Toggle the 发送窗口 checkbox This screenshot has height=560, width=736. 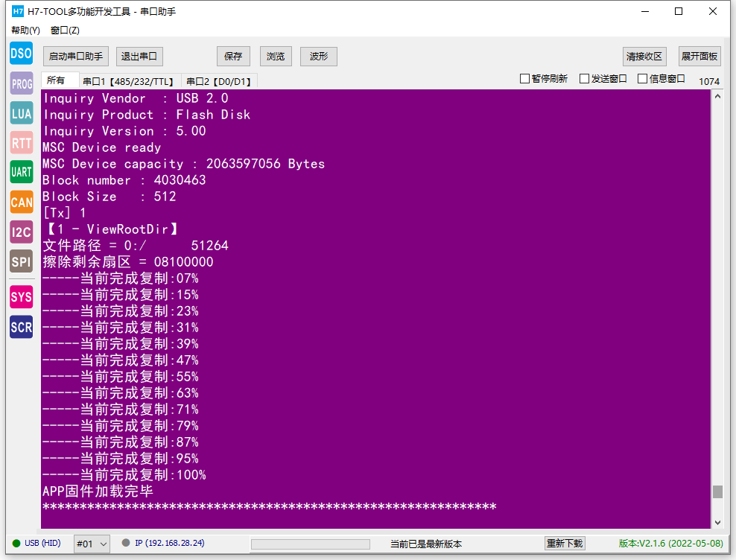tap(584, 79)
